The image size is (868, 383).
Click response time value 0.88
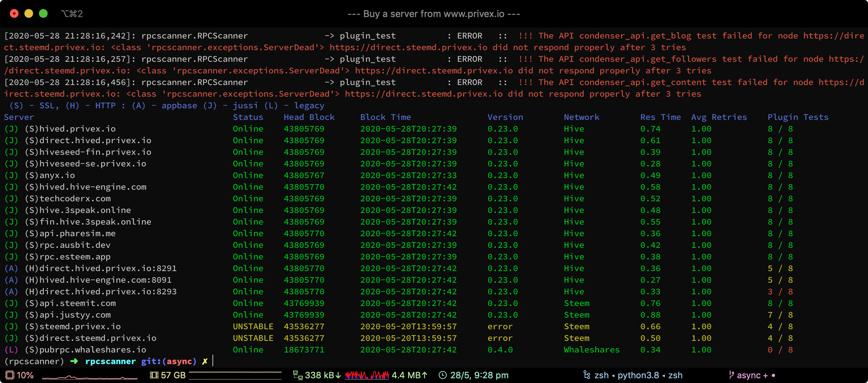650,315
